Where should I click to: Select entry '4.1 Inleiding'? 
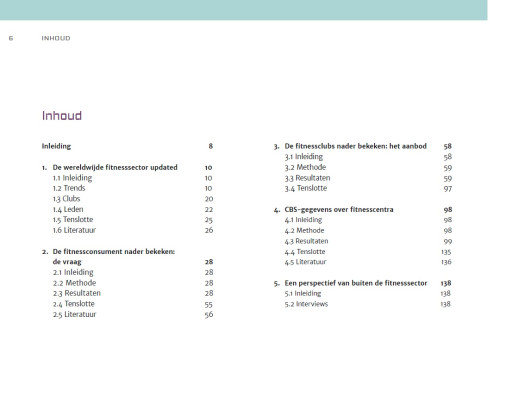pyautogui.click(x=303, y=220)
